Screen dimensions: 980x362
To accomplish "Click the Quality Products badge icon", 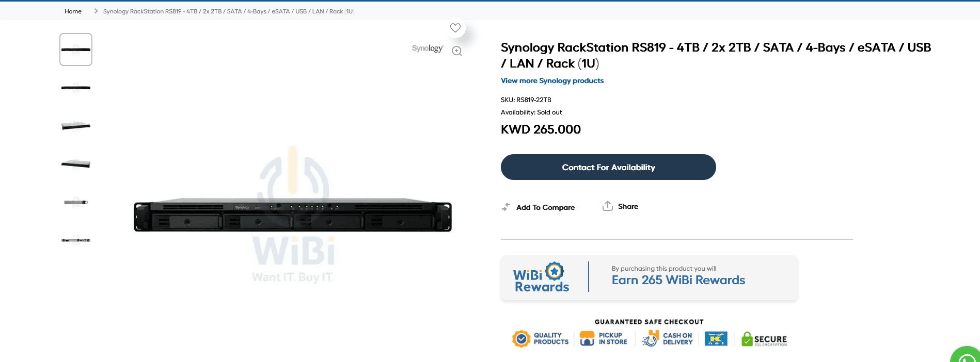I will tap(521, 339).
